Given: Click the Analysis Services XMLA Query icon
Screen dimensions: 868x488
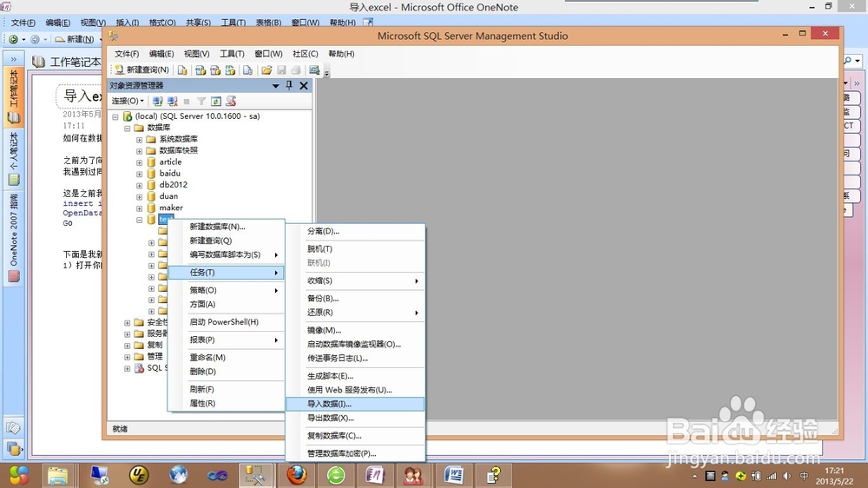Looking at the screenshot, I should tap(230, 70).
